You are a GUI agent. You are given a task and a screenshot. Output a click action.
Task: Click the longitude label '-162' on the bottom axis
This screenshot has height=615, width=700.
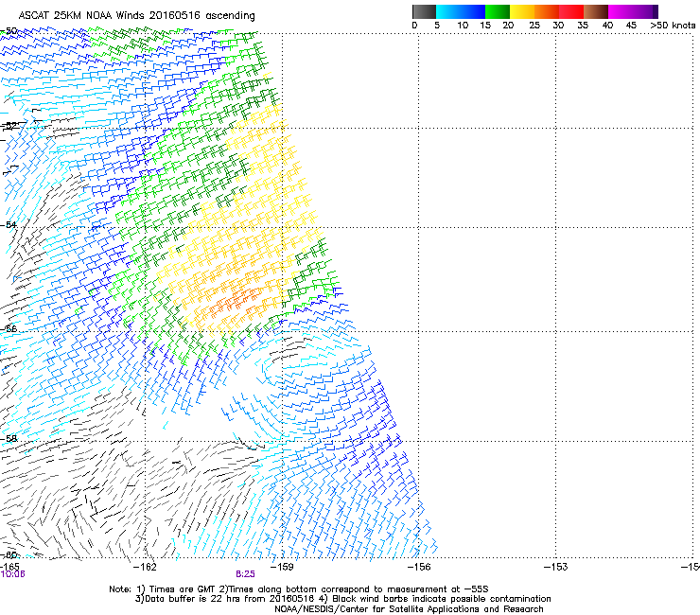click(146, 567)
